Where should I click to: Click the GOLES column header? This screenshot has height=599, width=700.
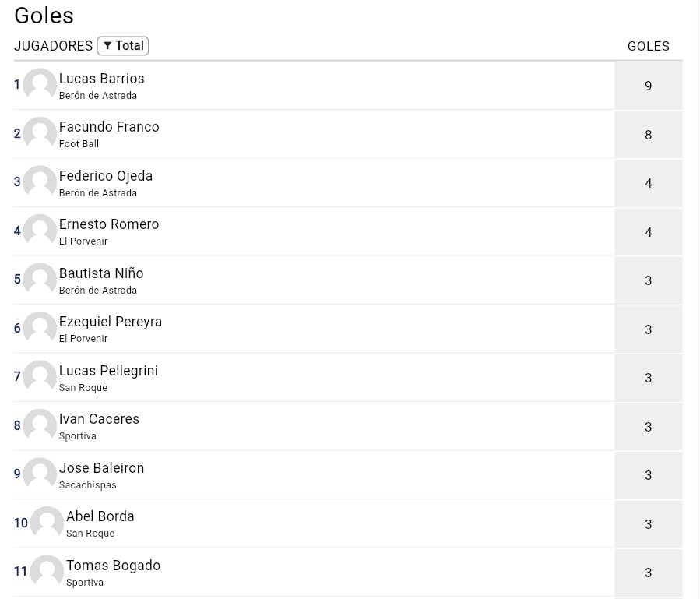(648, 46)
